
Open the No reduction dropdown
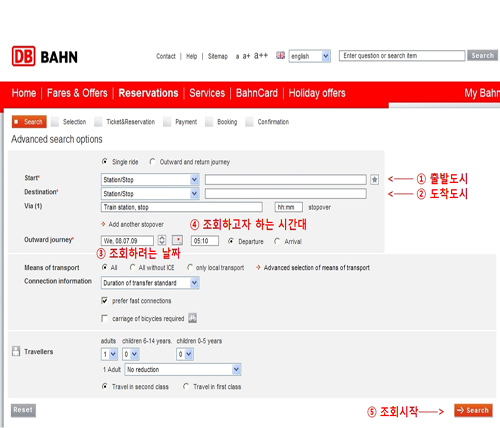[183, 369]
